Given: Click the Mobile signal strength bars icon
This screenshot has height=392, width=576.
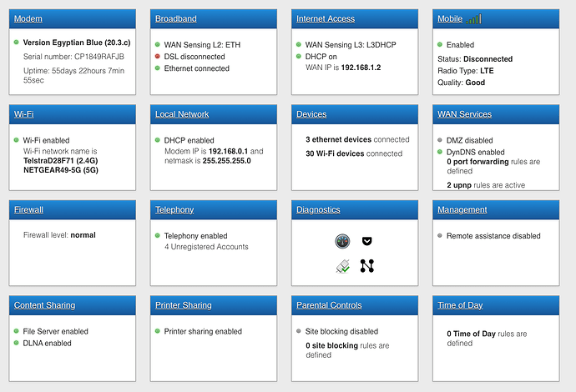Looking at the screenshot, I should click(x=473, y=18).
